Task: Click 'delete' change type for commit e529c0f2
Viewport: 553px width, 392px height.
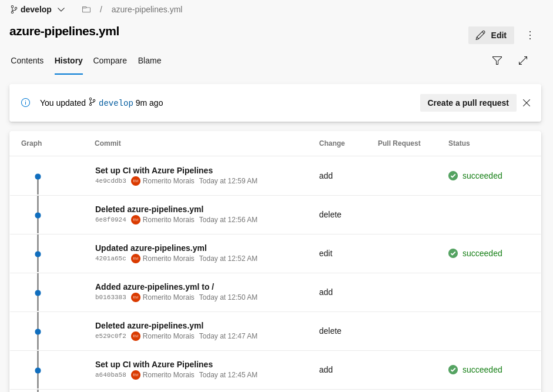Action: tap(330, 331)
